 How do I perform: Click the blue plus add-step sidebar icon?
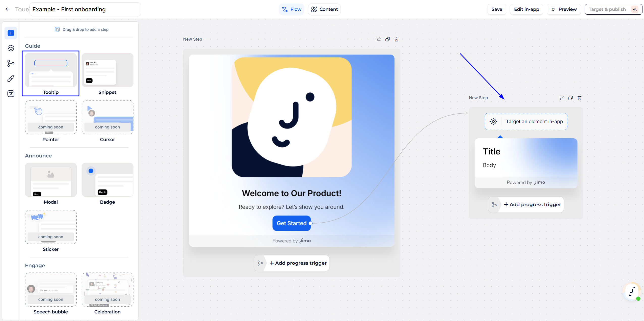tap(11, 33)
